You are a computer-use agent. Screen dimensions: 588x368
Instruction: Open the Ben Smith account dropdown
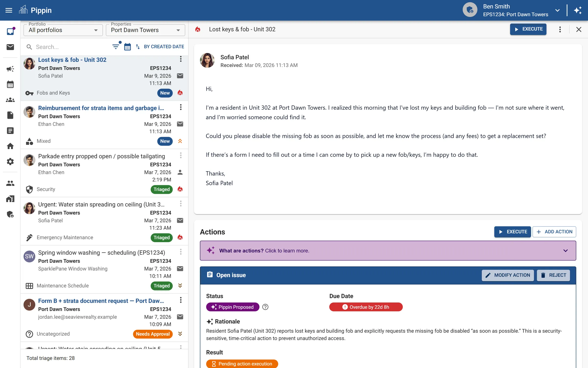(558, 10)
